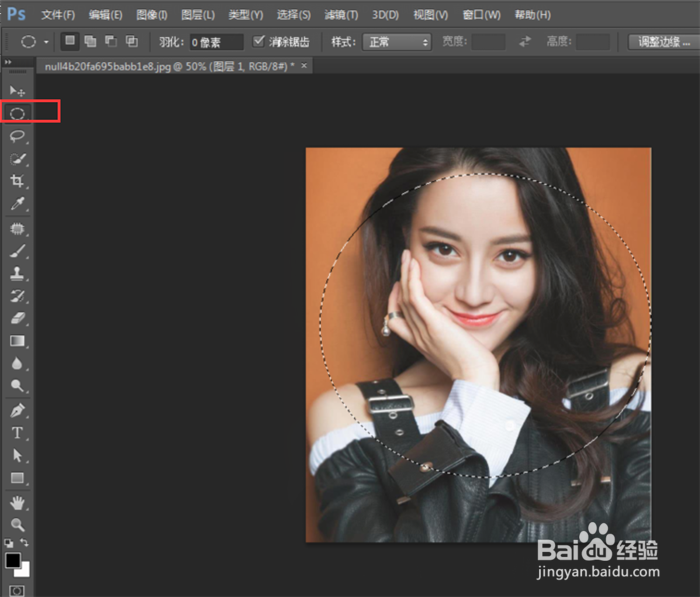The image size is (700, 597).
Task: Select the Lasso tool
Action: 17,136
